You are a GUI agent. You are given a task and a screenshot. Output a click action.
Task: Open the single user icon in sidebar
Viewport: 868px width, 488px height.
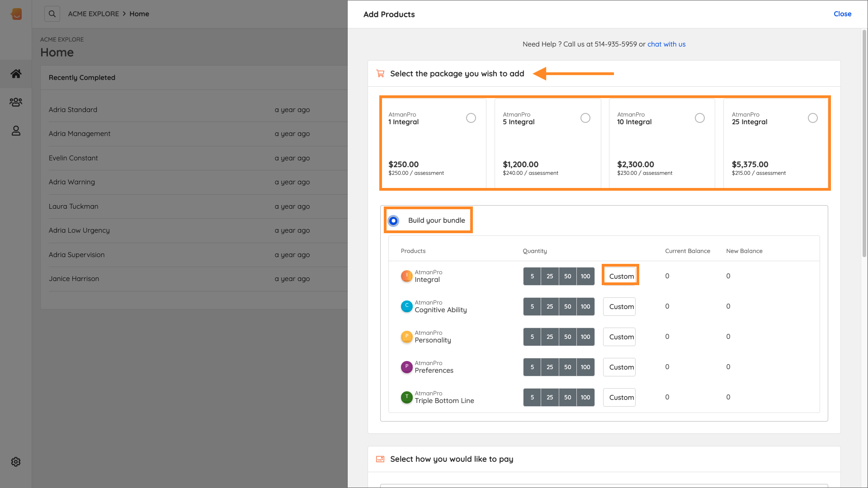point(16,131)
